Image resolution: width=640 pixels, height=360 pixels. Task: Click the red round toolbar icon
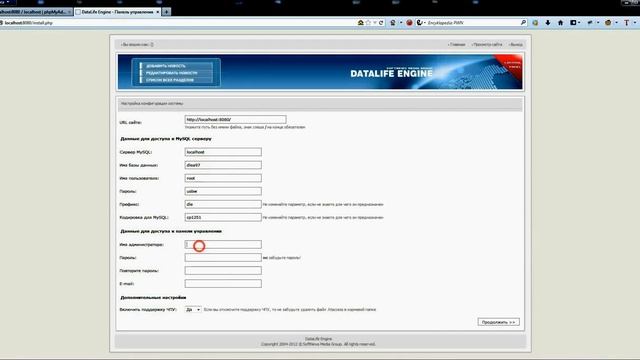409,23
